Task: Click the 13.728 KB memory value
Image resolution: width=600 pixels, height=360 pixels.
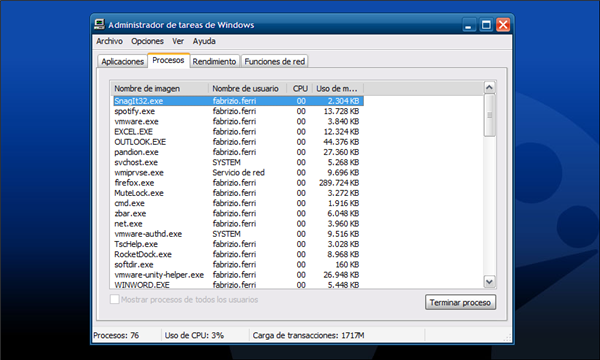Action: tap(341, 111)
